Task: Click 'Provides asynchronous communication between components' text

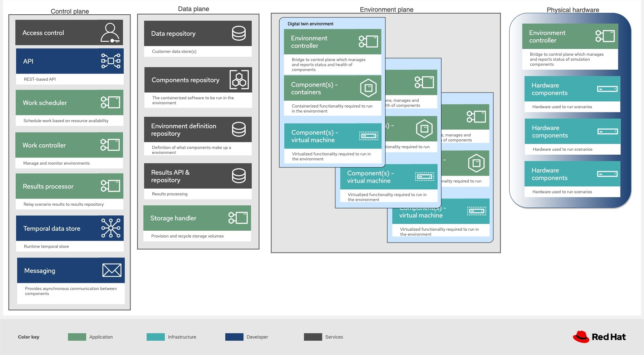Action: coord(71,291)
